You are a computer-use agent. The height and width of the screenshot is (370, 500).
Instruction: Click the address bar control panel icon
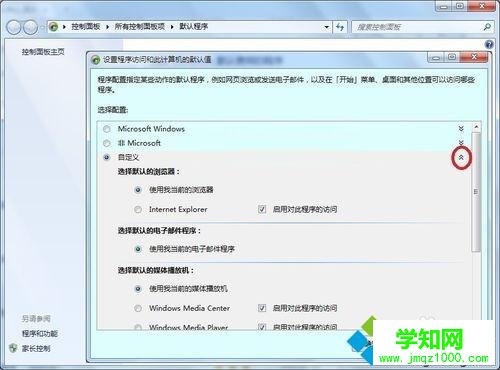53,27
